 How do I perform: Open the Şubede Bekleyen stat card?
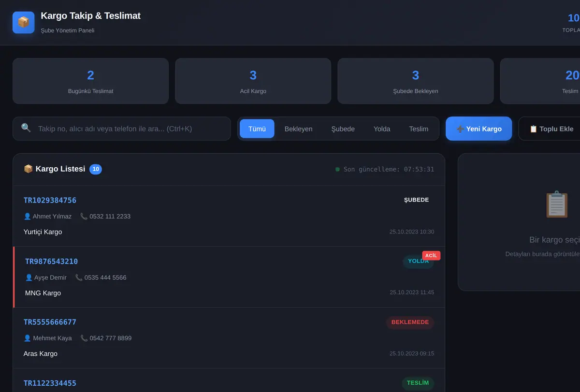point(415,81)
